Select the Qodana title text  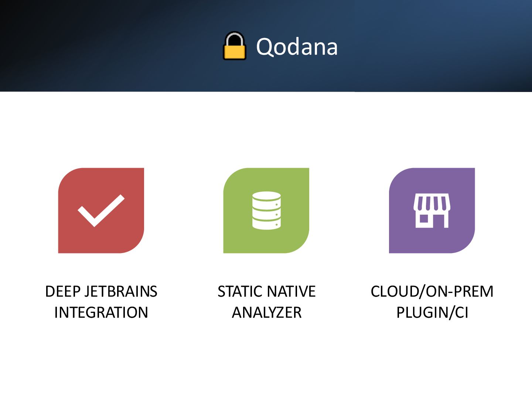(297, 47)
